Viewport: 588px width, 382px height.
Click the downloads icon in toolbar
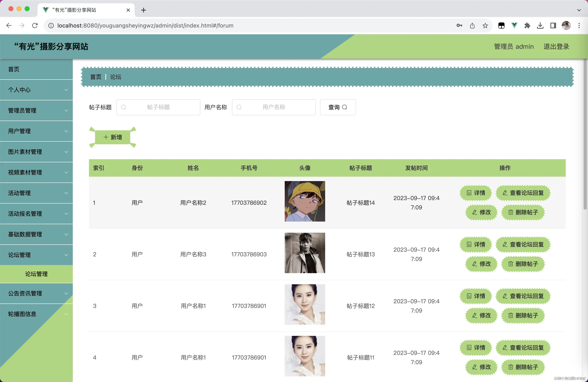click(x=540, y=25)
